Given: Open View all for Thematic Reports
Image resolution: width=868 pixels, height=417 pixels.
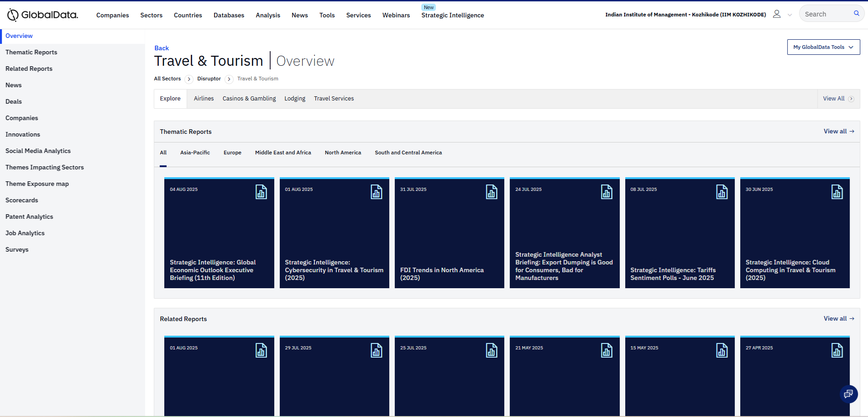Looking at the screenshot, I should pyautogui.click(x=838, y=132).
